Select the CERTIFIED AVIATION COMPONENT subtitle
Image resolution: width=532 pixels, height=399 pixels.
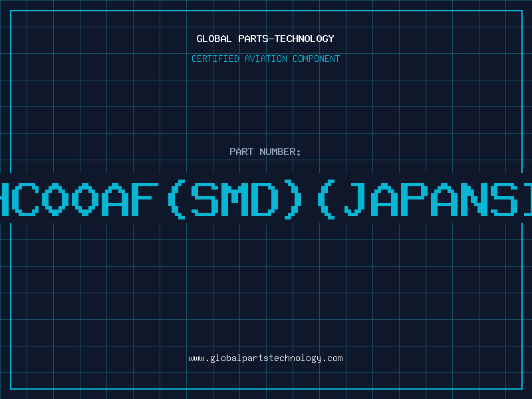point(265,59)
